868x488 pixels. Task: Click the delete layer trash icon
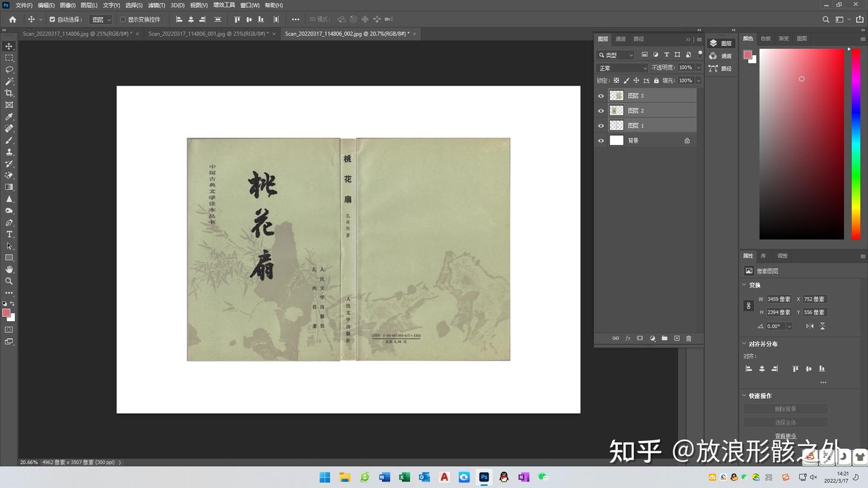689,339
